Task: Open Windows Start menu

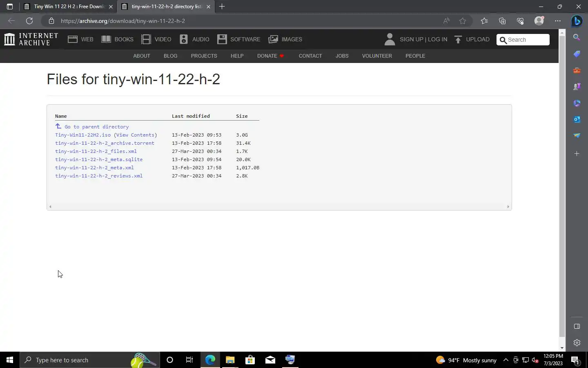Action: click(10, 360)
